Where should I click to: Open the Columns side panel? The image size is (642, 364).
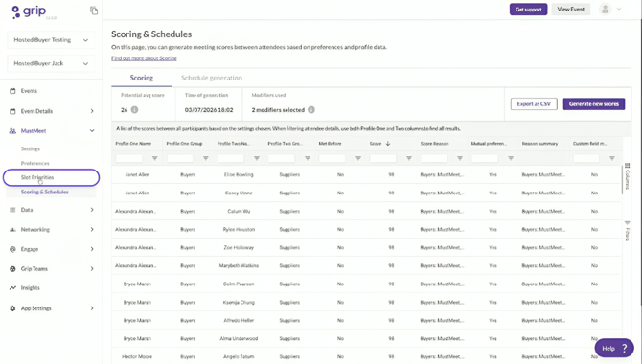pyautogui.click(x=627, y=176)
